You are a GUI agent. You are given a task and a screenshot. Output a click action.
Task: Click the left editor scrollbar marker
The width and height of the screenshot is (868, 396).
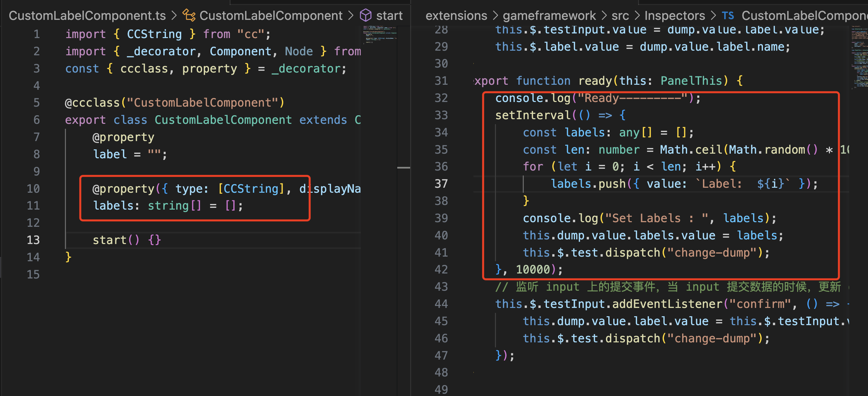point(403,167)
